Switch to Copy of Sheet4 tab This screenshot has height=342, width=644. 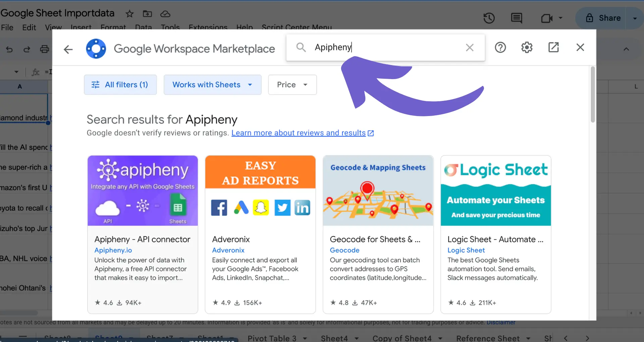click(x=402, y=338)
